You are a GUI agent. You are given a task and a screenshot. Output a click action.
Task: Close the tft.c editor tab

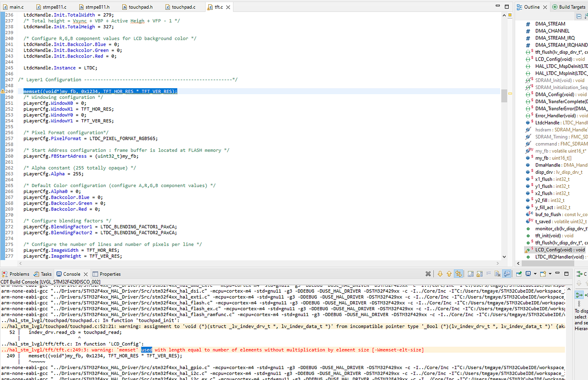click(x=228, y=7)
